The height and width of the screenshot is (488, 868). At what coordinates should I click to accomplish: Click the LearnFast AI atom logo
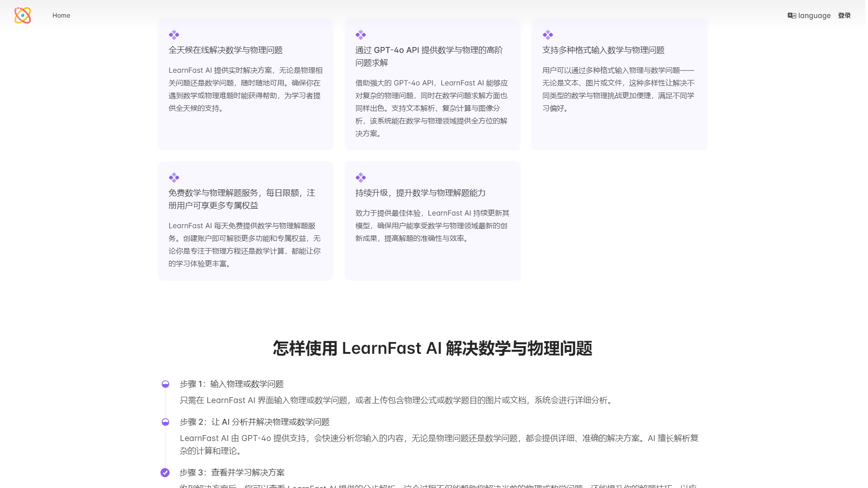click(22, 15)
